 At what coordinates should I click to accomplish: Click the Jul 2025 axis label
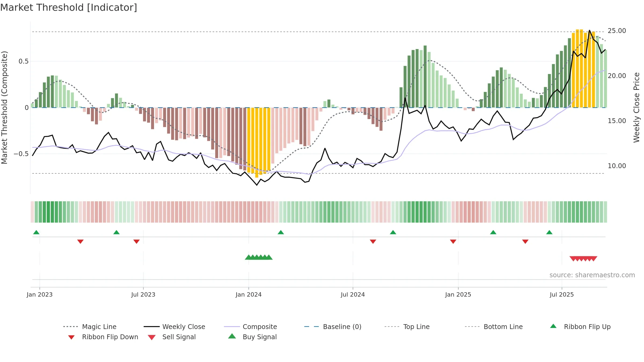click(562, 294)
